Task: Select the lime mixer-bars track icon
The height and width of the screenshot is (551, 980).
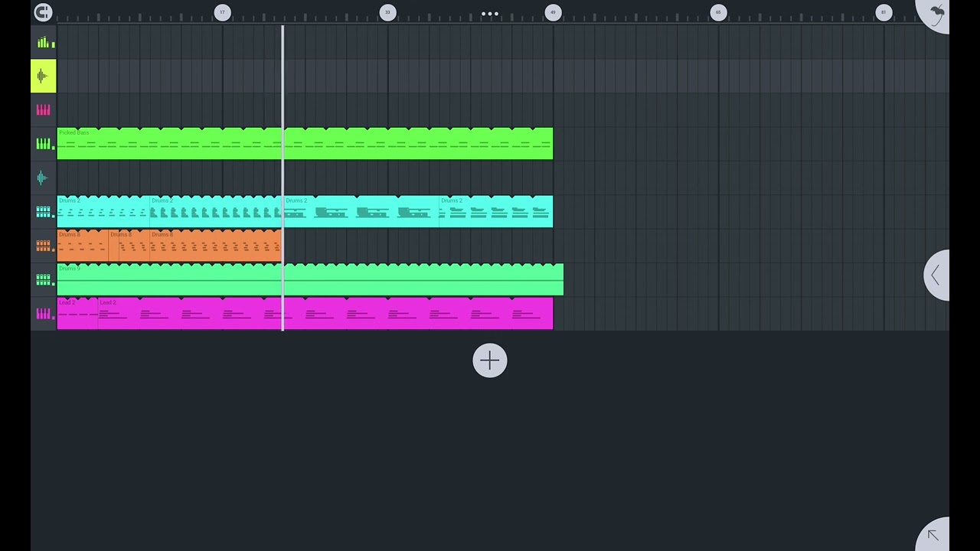Action: tap(44, 43)
